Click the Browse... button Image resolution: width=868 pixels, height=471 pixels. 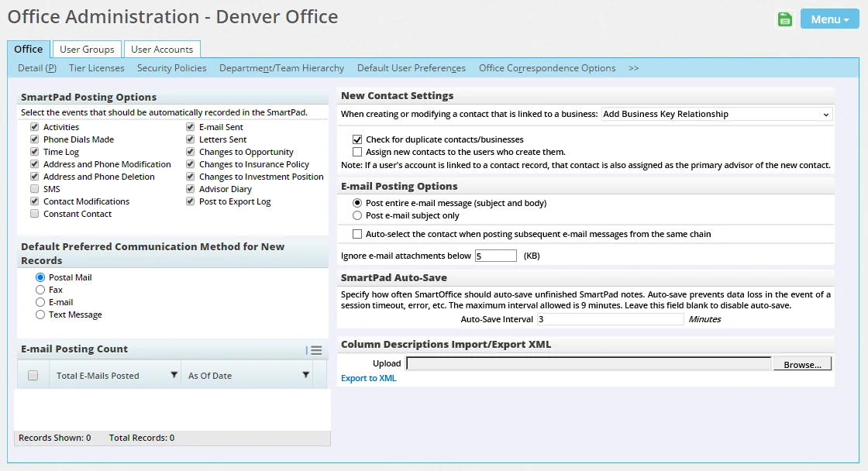(x=802, y=364)
